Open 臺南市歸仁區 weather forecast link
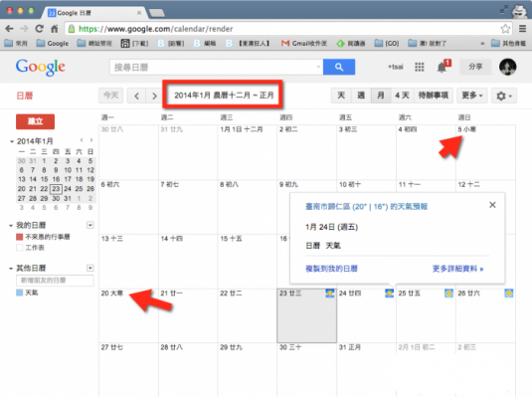 pos(366,207)
